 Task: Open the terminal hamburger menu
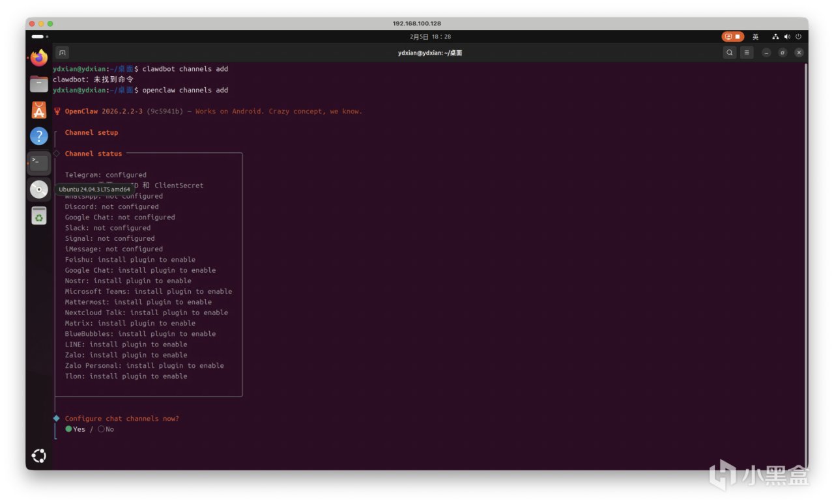point(747,53)
